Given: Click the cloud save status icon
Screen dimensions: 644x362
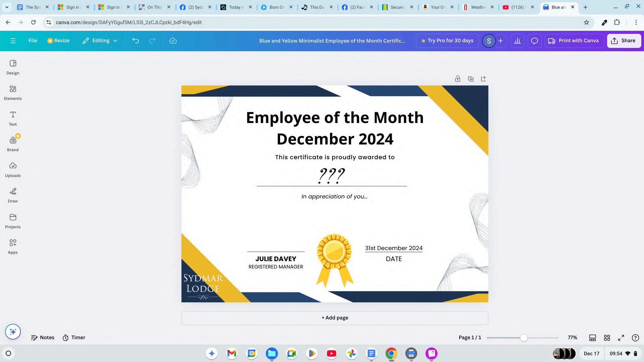Looking at the screenshot, I should click(x=173, y=41).
